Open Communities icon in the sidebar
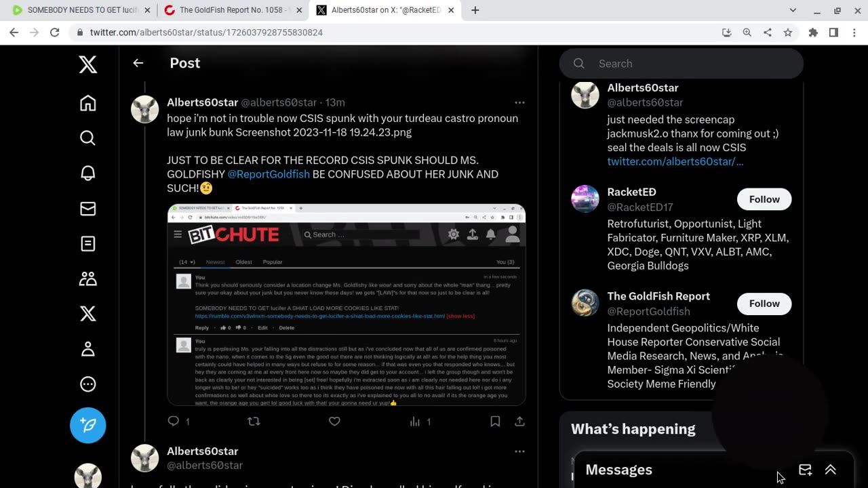This screenshot has width=868, height=488. click(x=87, y=279)
